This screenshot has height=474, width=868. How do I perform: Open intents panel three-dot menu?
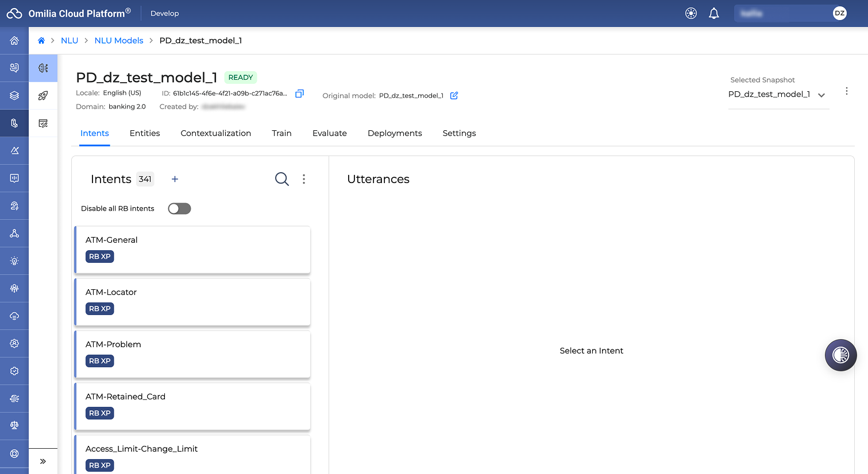[304, 179]
